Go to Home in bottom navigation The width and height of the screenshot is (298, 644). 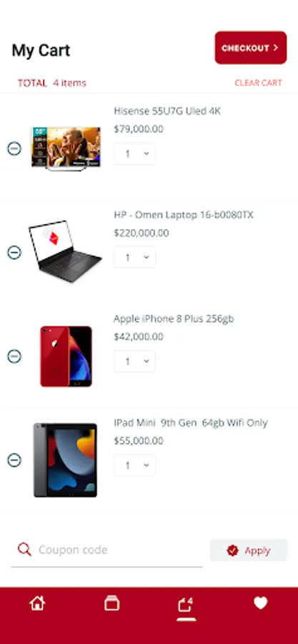pyautogui.click(x=37, y=603)
